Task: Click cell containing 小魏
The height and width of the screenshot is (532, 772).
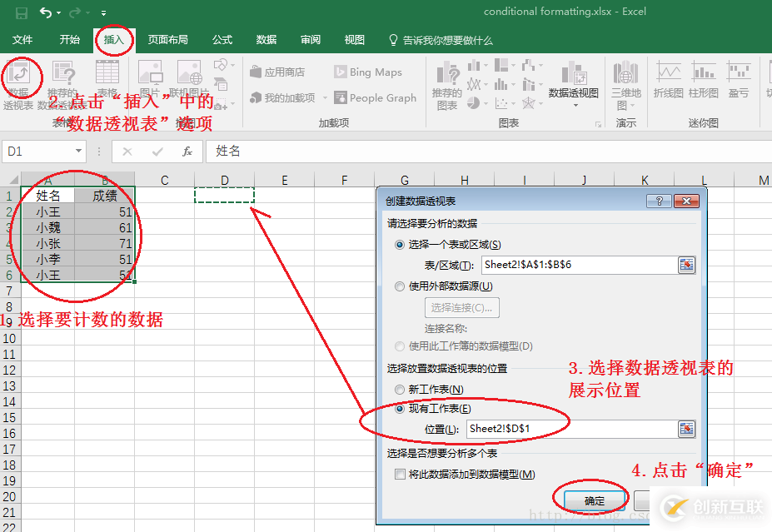Action: tap(47, 227)
